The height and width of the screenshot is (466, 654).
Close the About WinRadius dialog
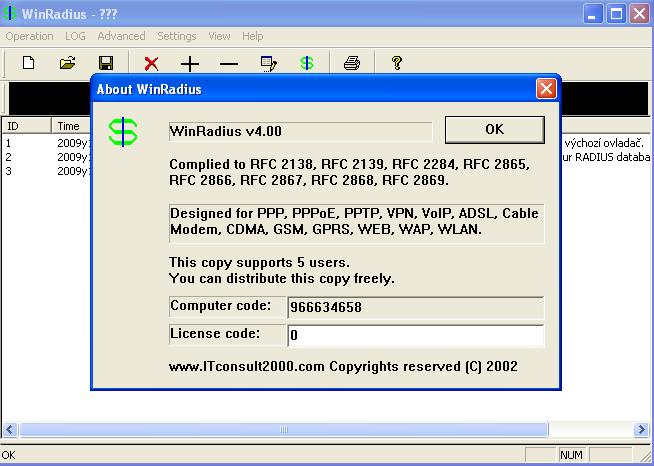point(546,89)
